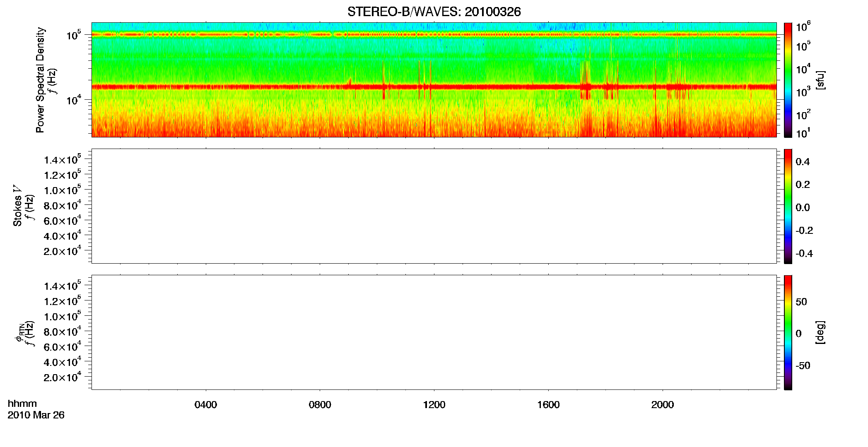Click the 50 tick on the deg color bar
Image resolution: width=868 pixels, height=447 pixels.
click(801, 302)
